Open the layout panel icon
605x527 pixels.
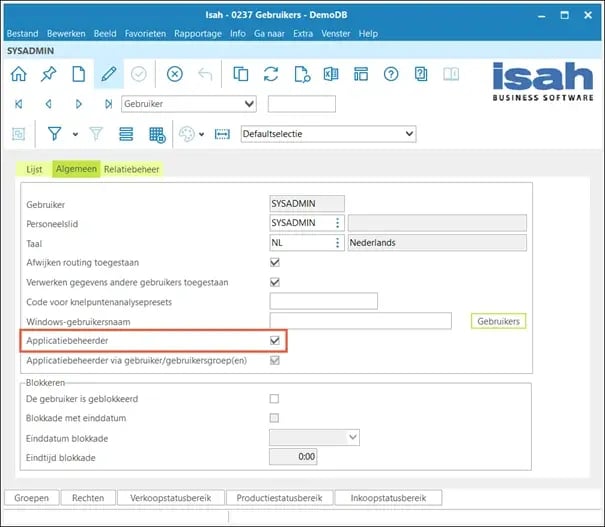361,74
